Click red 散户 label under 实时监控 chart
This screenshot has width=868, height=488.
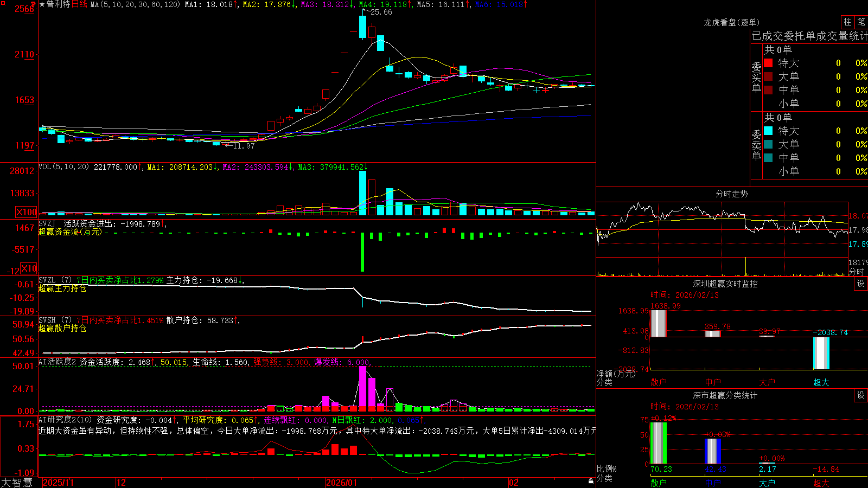(658, 382)
